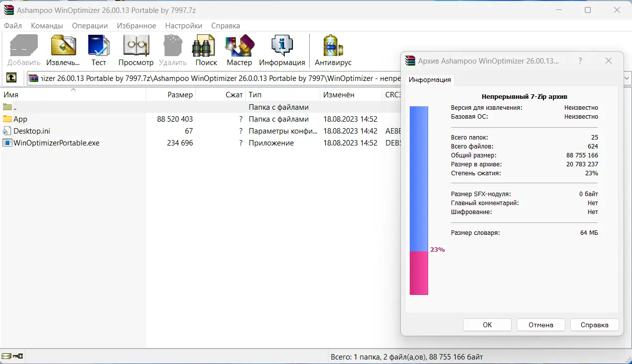Click the Отмена button
This screenshot has width=632, height=364.
(541, 325)
